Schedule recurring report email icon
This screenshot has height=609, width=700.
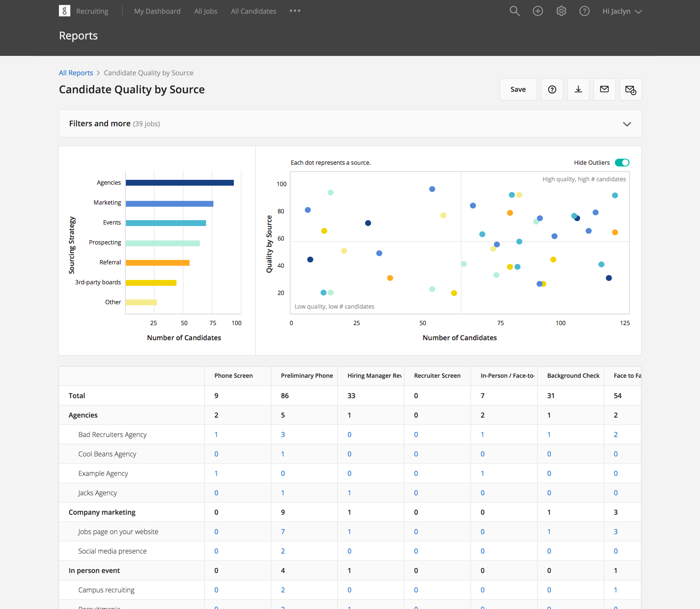(x=630, y=89)
